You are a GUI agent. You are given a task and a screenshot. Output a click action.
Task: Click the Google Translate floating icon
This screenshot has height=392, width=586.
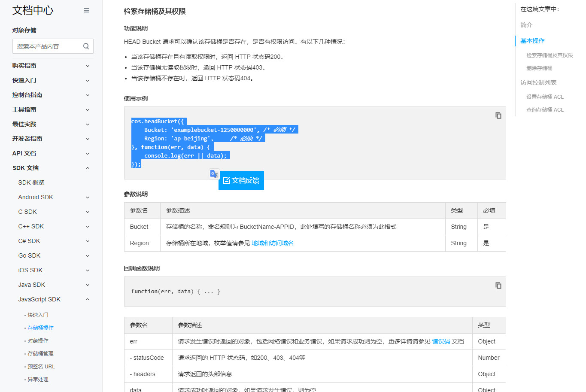tap(214, 174)
